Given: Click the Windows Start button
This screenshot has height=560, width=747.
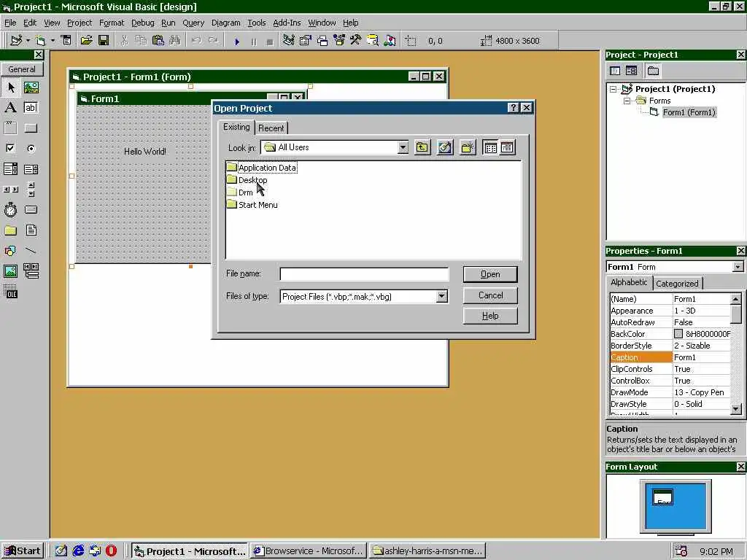Looking at the screenshot, I should pos(23,551).
